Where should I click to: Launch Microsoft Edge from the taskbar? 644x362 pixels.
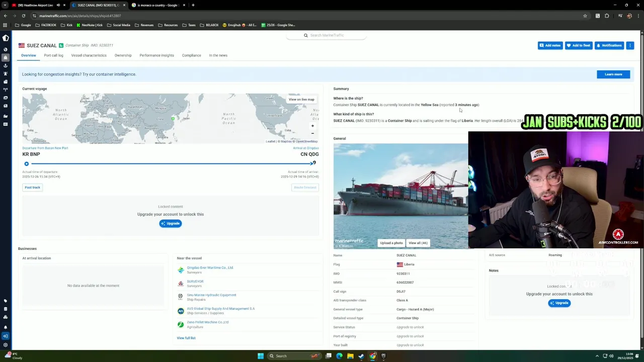(x=340, y=356)
